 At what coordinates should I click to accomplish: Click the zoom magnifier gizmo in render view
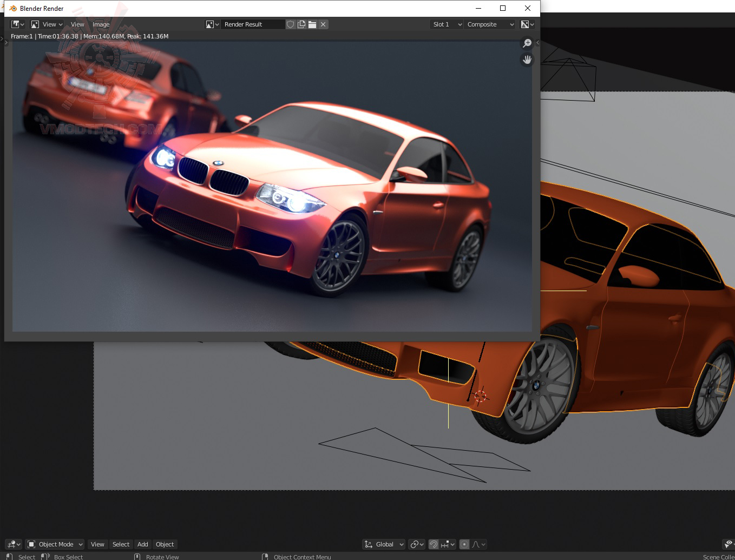pyautogui.click(x=527, y=43)
